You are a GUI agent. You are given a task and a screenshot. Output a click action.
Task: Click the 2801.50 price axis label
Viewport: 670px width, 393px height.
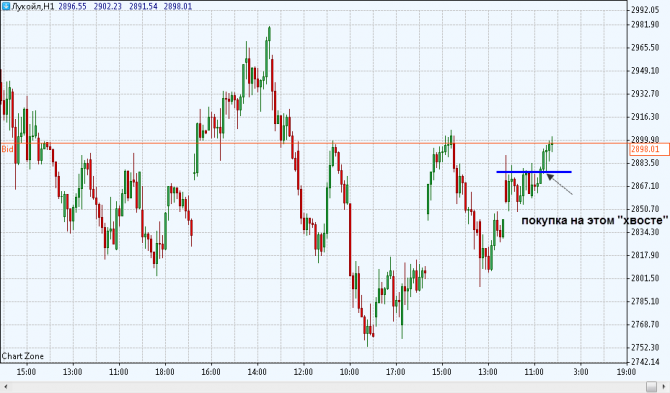point(645,278)
